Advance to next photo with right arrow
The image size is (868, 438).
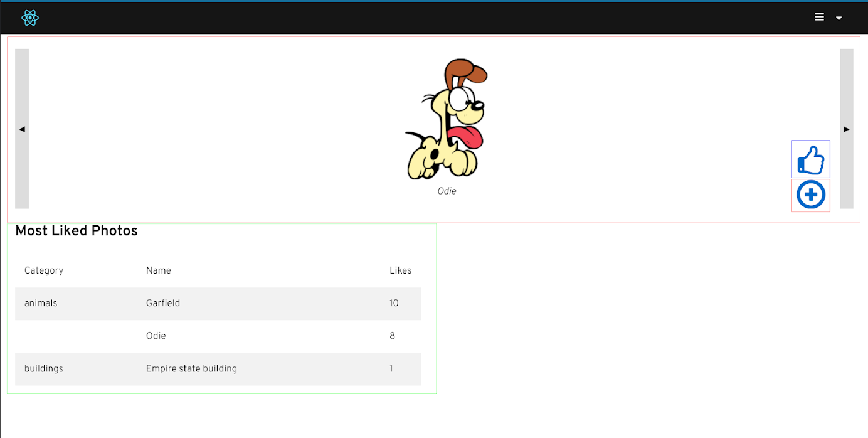tap(847, 129)
